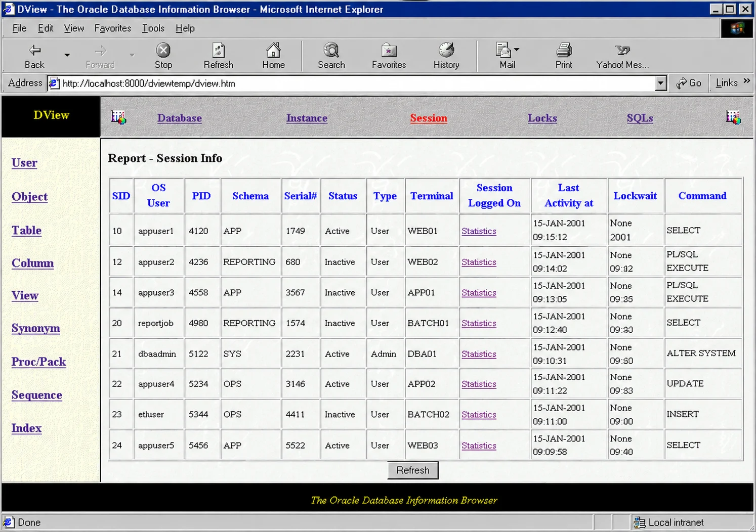Open the History toolbar icon
The image size is (756, 532).
[x=446, y=56]
